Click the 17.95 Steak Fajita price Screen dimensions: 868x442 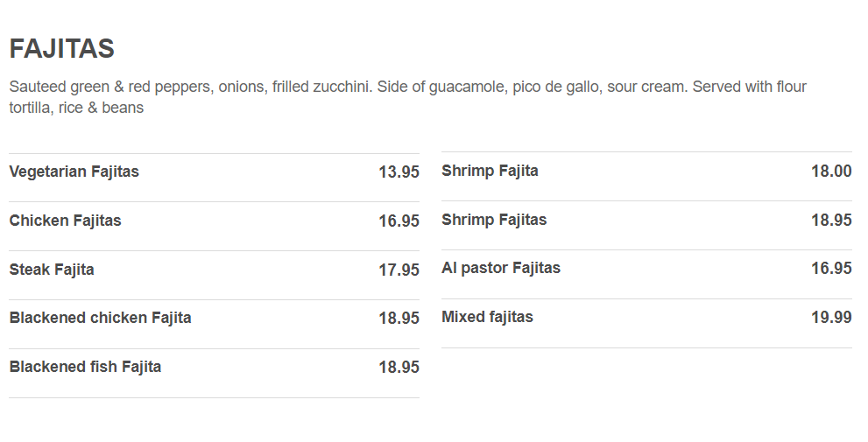tap(399, 270)
